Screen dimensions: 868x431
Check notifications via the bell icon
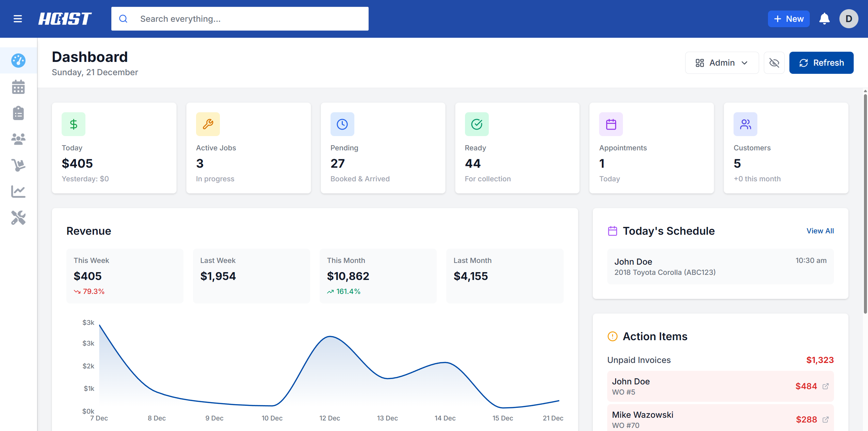824,19
